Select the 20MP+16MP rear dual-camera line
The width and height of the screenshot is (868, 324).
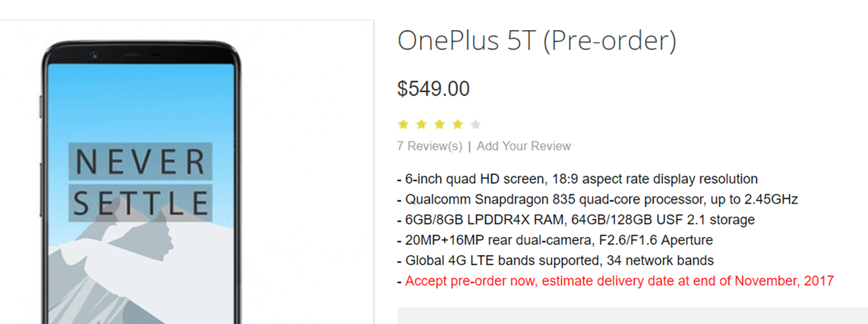(555, 240)
